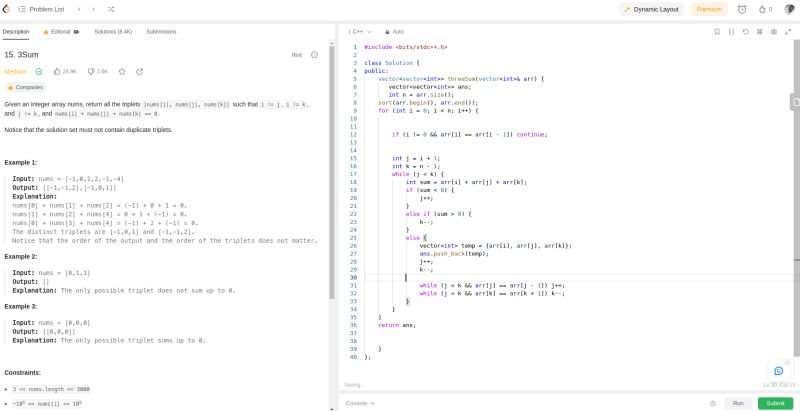Click the Hint link
This screenshot has height=411, width=800.
click(x=296, y=55)
